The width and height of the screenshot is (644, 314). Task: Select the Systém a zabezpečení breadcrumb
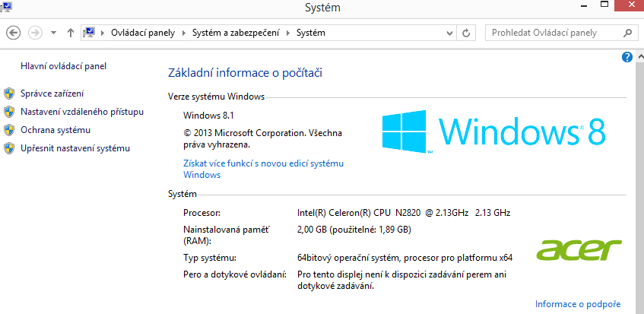click(x=235, y=33)
